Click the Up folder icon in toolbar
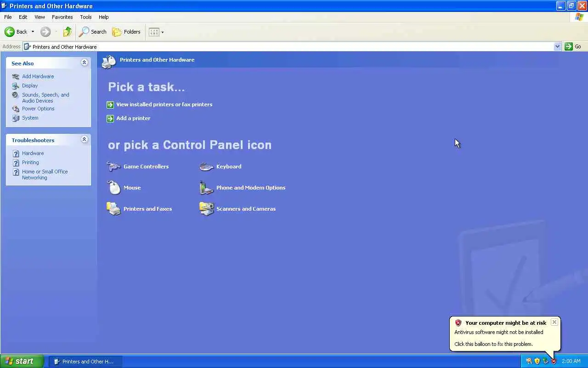 68,32
